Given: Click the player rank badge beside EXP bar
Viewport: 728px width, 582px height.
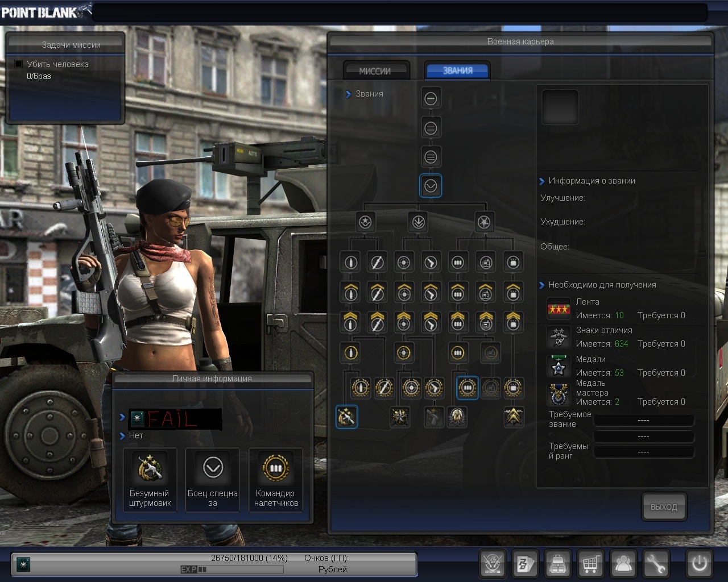Looking at the screenshot, I should click(23, 564).
